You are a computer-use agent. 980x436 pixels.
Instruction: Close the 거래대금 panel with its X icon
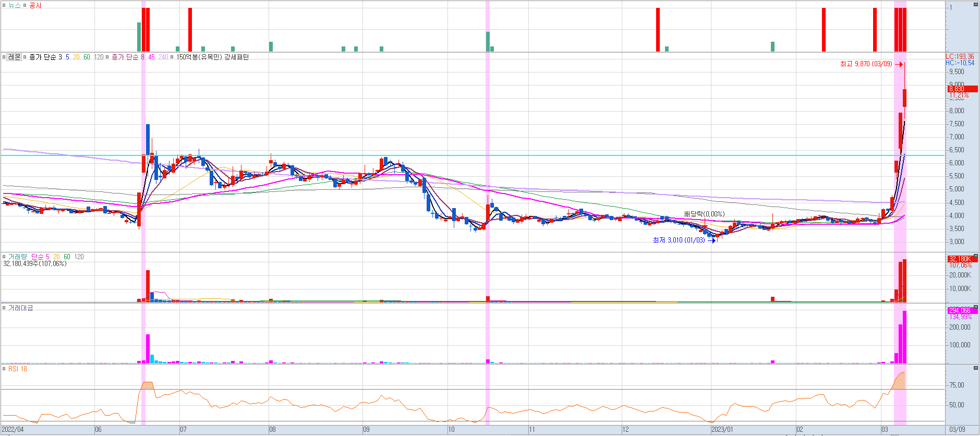975,307
